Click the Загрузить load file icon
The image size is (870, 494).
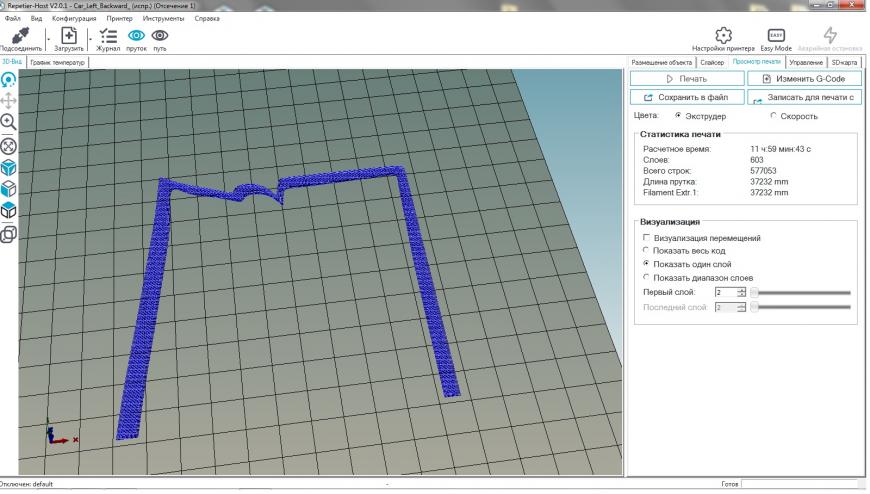pyautogui.click(x=69, y=35)
